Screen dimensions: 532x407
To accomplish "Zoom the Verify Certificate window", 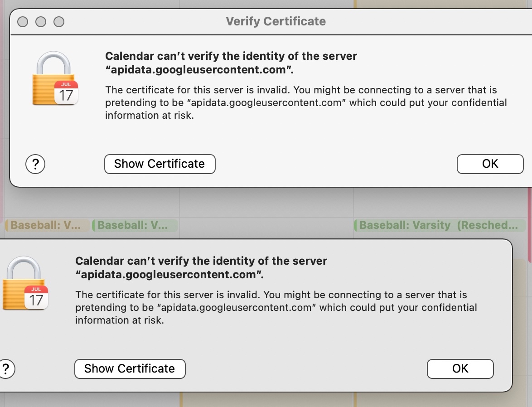I will [59, 22].
